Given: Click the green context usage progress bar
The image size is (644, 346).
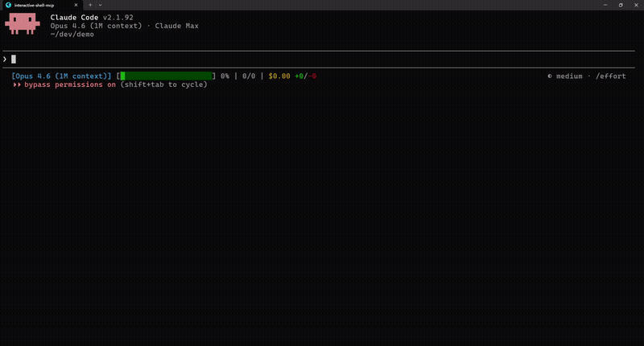Looking at the screenshot, I should [x=167, y=76].
